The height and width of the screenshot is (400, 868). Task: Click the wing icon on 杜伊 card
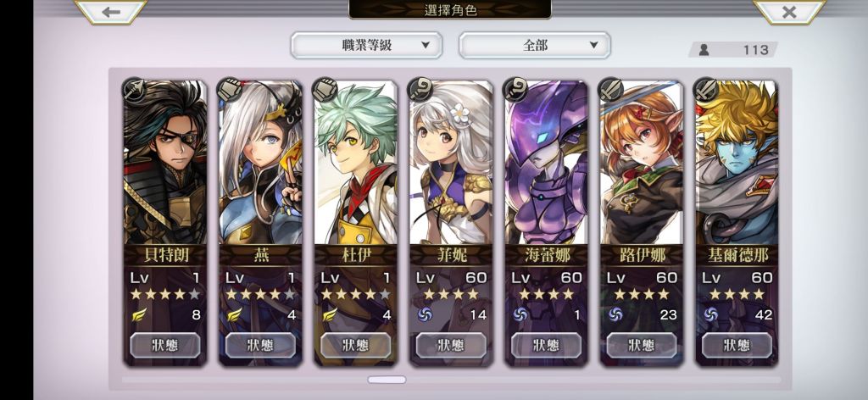point(330,314)
